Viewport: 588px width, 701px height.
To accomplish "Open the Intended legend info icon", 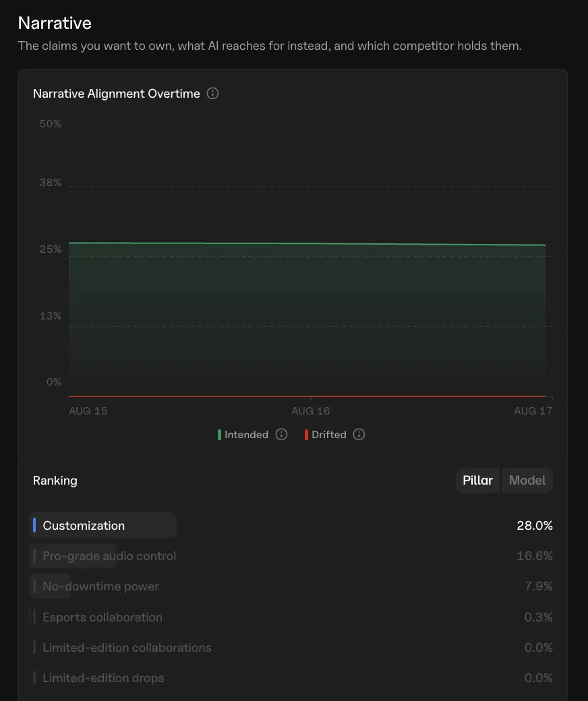I will tap(281, 435).
